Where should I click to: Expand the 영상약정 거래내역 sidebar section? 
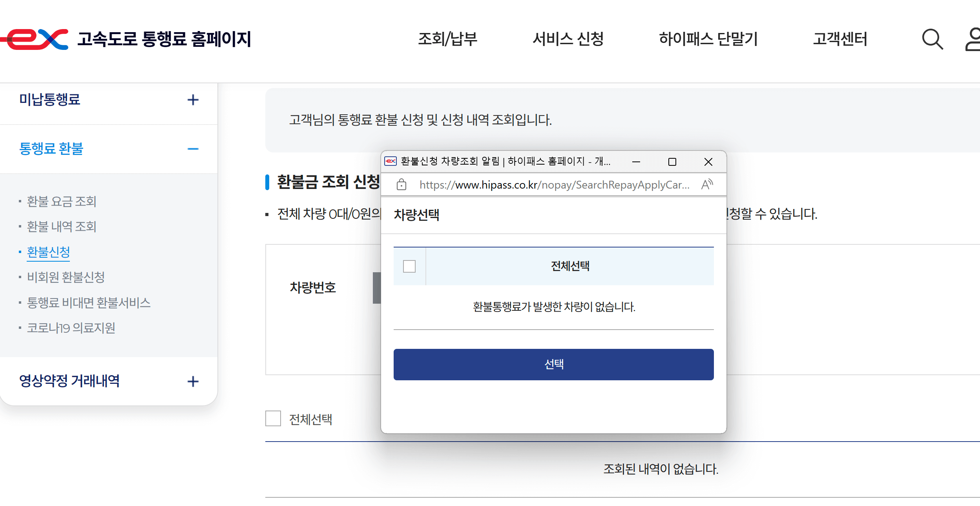click(192, 381)
